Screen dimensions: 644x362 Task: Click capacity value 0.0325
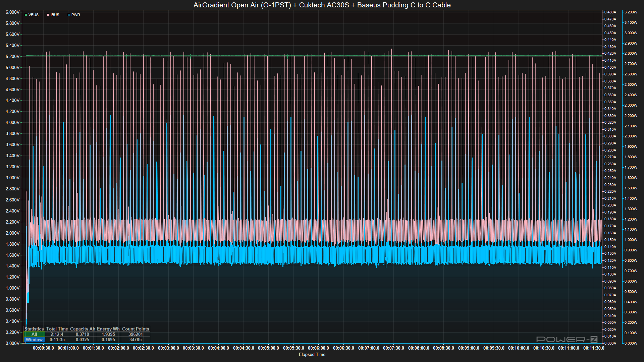[x=83, y=340]
